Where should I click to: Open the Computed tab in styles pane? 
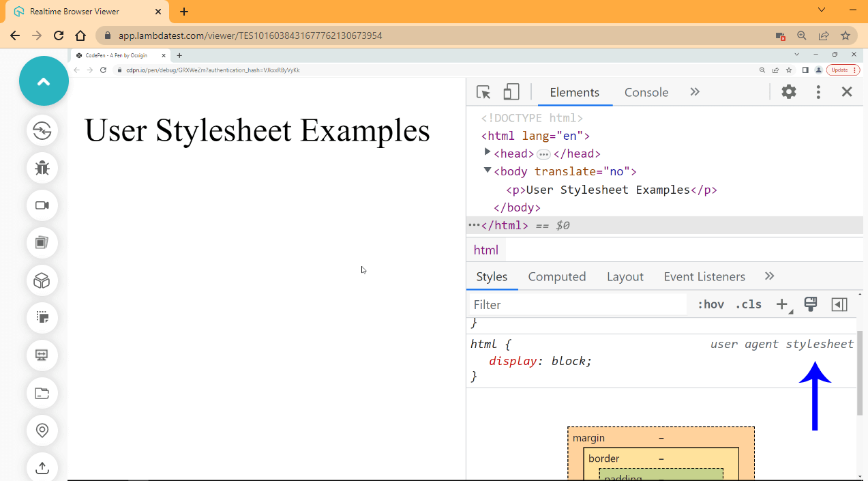tap(557, 276)
